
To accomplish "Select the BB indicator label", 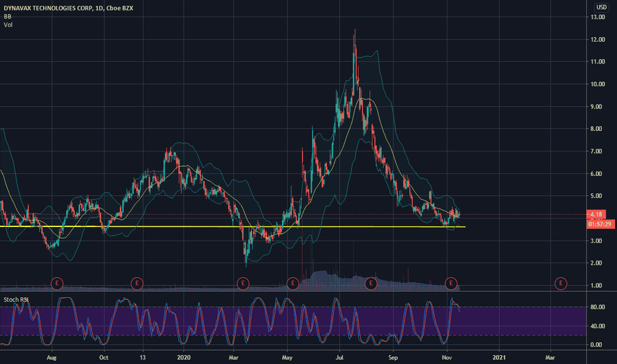I will pos(7,17).
